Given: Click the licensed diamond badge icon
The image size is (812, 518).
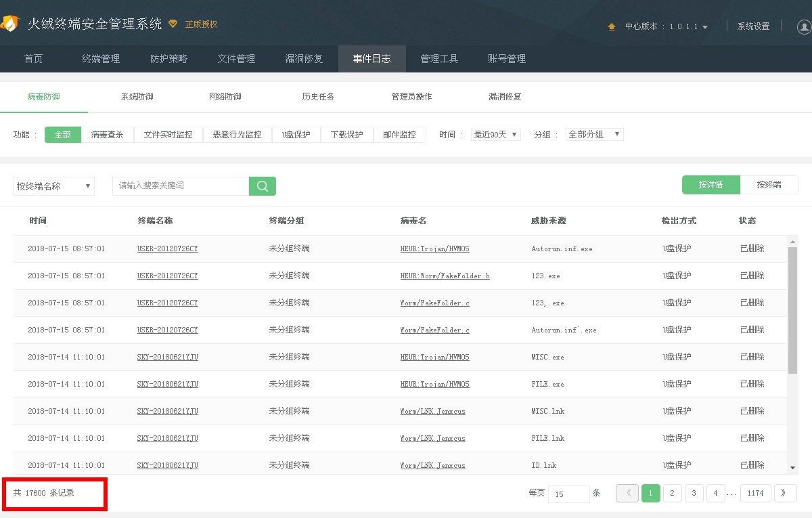Looking at the screenshot, I should (x=173, y=24).
